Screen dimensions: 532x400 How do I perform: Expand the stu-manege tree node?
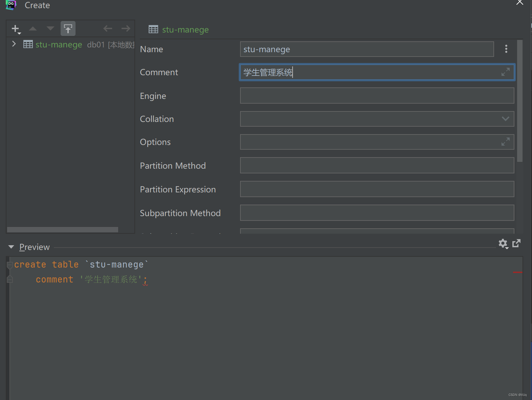point(14,44)
